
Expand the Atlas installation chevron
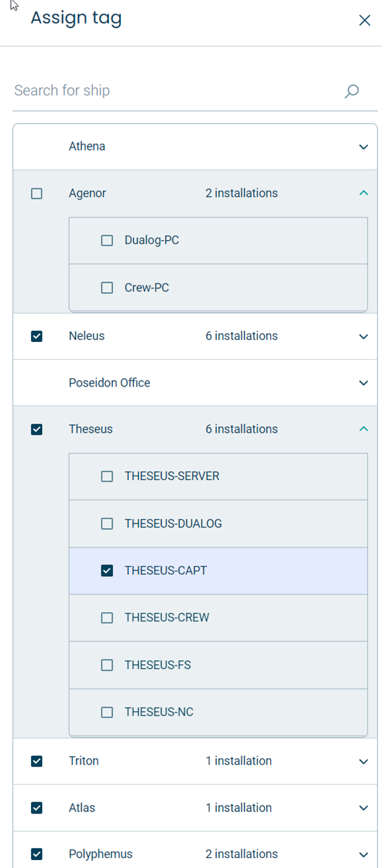[364, 808]
